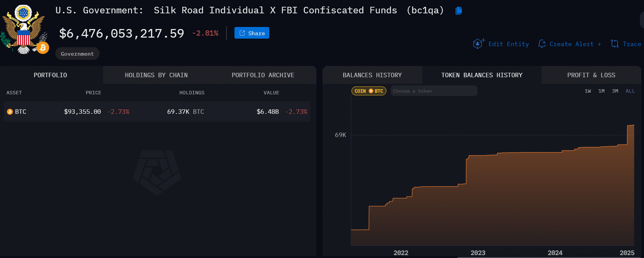Switch to the Profit & Loss tab
Viewport: 644px width, 258px height.
pos(591,75)
